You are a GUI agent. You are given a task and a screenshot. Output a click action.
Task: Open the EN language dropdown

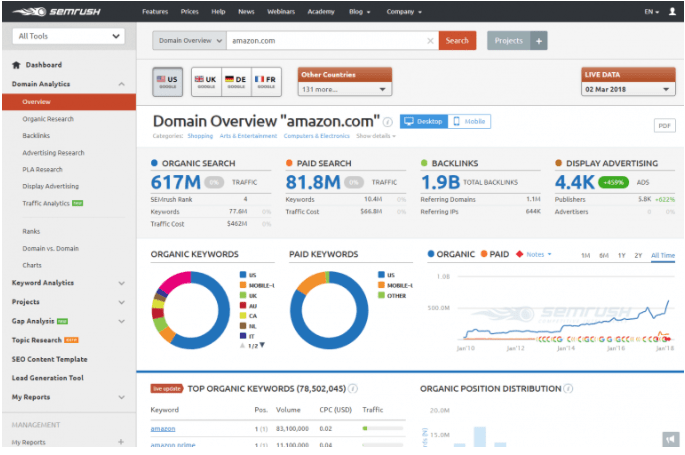651,12
